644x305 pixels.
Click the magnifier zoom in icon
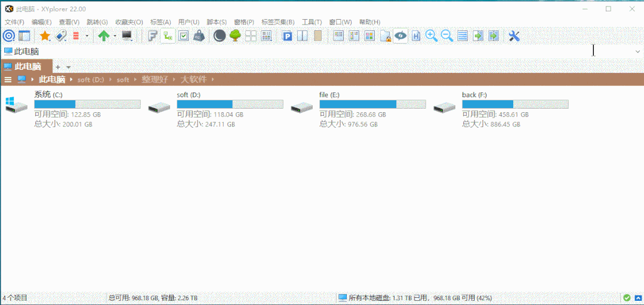click(x=432, y=36)
